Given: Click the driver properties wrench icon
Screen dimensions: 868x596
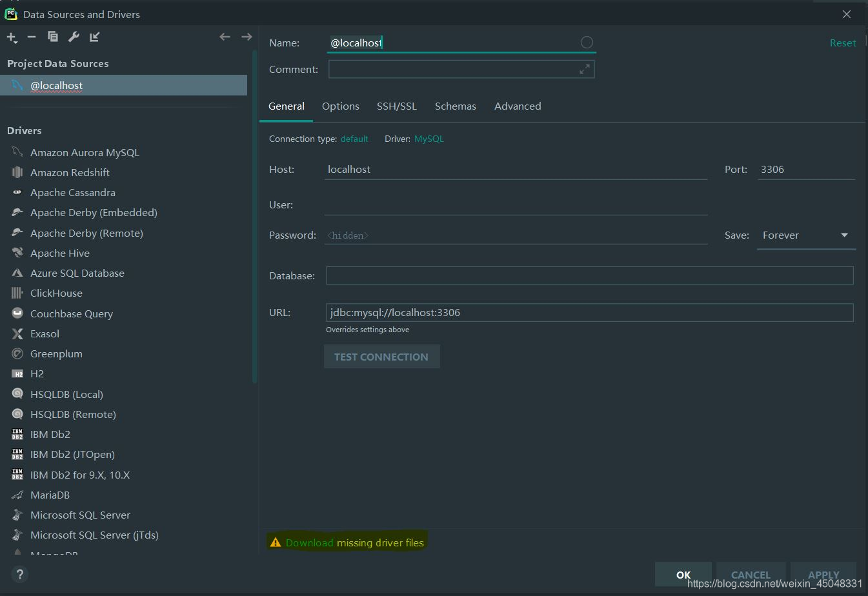Looking at the screenshot, I should coord(74,37).
